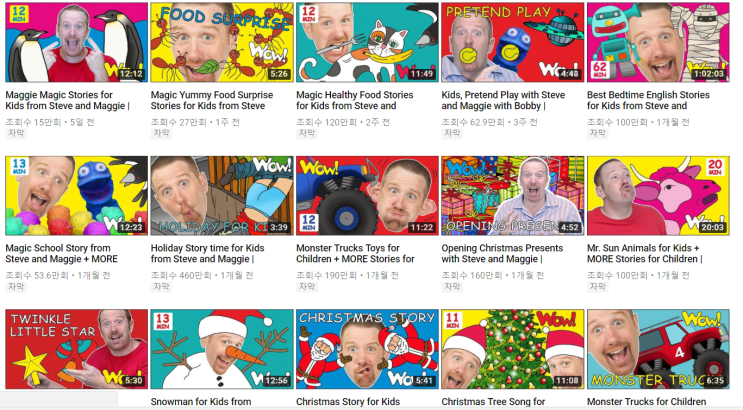This screenshot has height=410, width=743.
Task: Open the Magic Healthy Food cat thumbnail
Action: (x=367, y=42)
